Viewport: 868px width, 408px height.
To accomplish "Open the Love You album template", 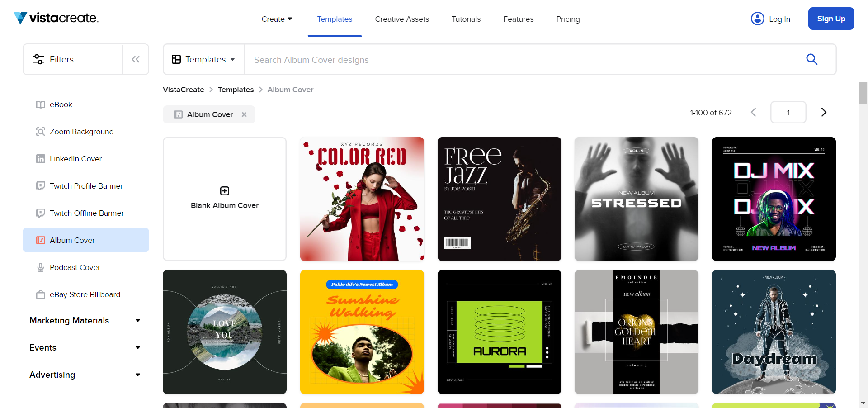I will click(x=225, y=332).
